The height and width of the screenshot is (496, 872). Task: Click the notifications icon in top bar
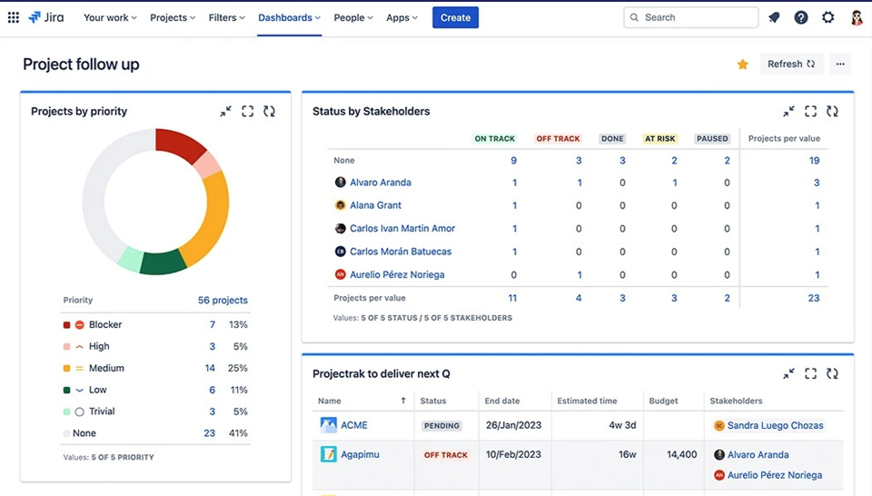tap(774, 18)
